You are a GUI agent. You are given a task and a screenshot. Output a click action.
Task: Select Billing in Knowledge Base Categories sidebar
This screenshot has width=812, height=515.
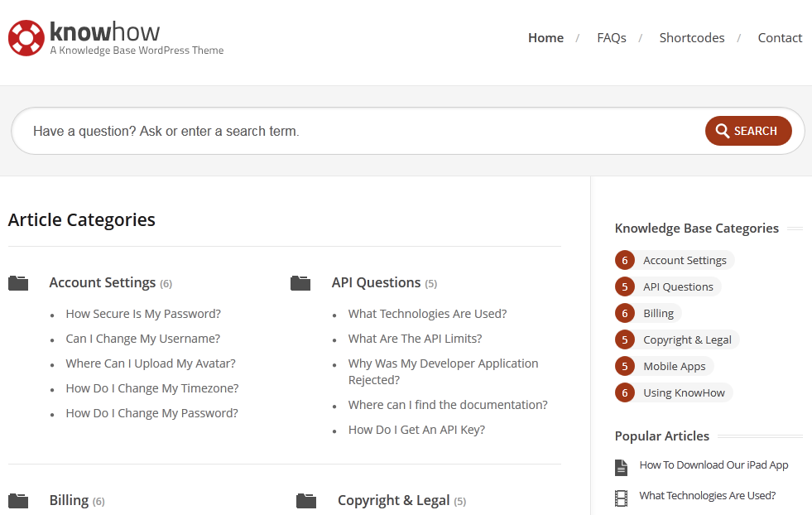point(658,314)
